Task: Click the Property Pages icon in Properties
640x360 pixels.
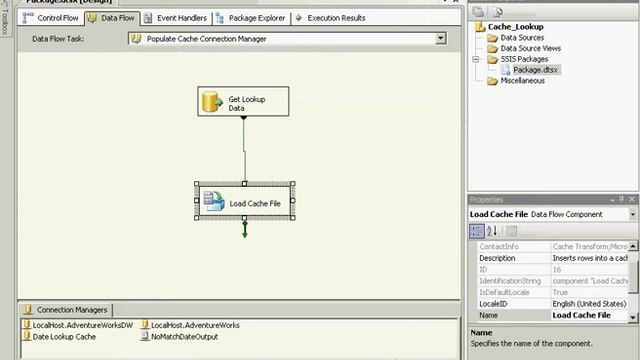Action: click(511, 231)
